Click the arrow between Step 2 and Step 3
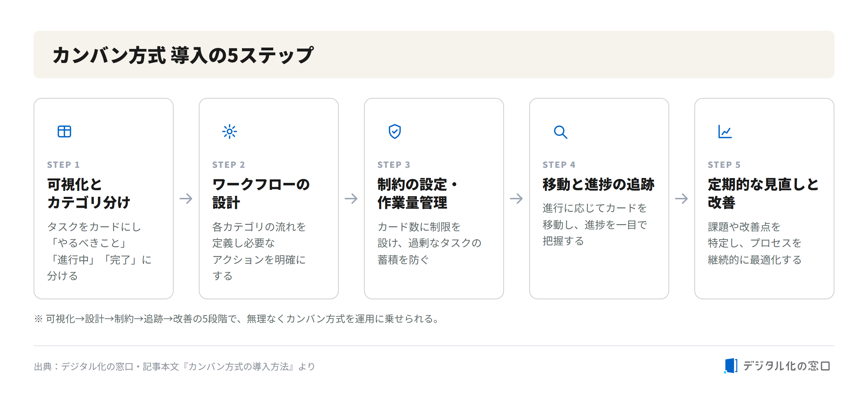868x407 pixels. 351,199
